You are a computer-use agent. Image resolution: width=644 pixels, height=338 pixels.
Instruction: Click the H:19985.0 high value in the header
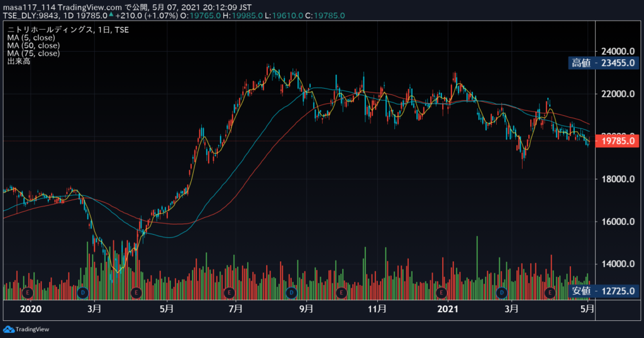tap(243, 16)
